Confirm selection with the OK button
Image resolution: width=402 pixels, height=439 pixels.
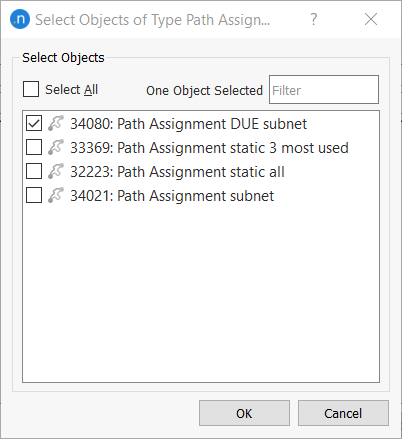point(244,413)
